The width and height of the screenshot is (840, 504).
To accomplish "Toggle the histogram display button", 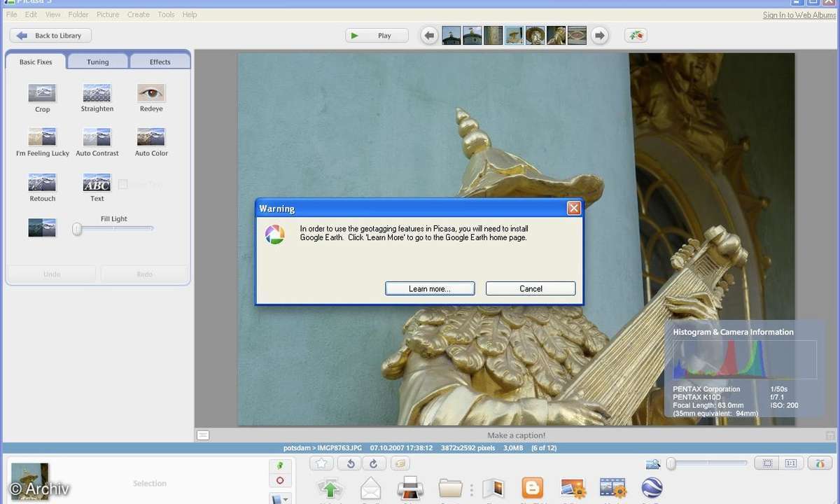I will pyautogui.click(x=819, y=463).
